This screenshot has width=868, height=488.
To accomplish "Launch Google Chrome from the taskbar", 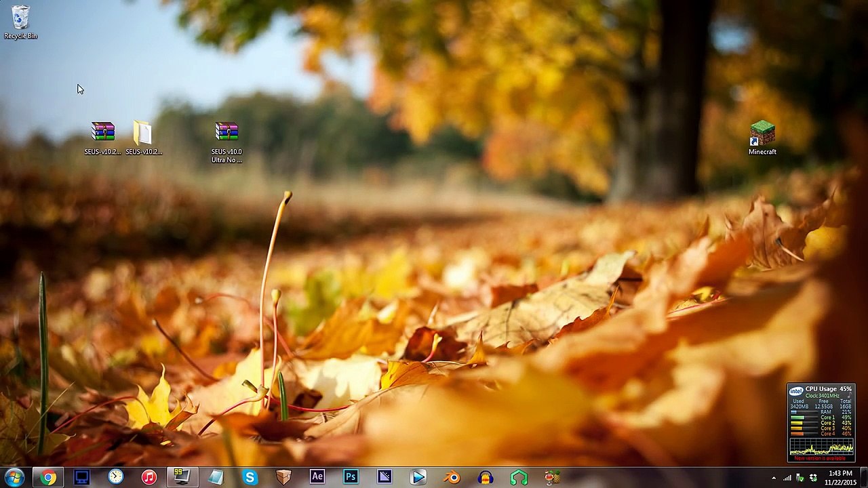I will [47, 477].
